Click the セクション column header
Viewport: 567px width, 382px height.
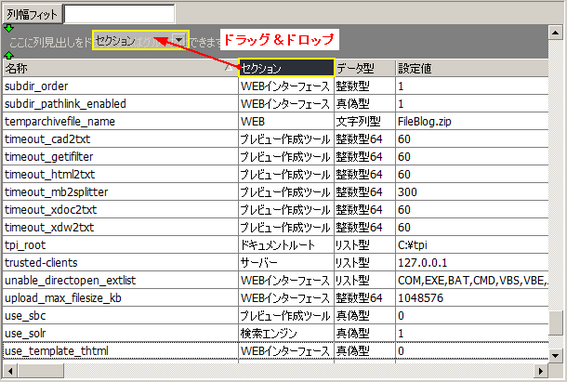(x=286, y=68)
